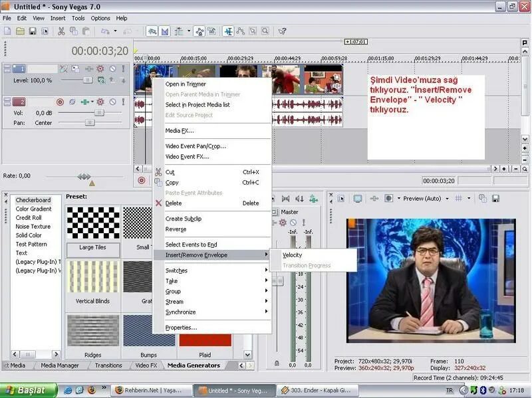Toggle Auto Ripple in the toolbar
This screenshot has width=532, height=398.
click(x=179, y=31)
